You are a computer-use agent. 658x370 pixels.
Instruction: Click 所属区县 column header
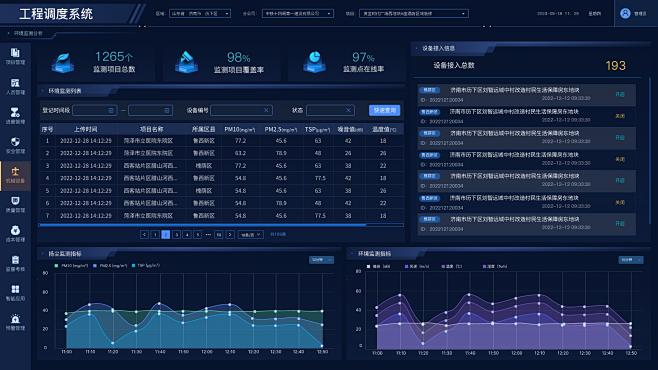pyautogui.click(x=204, y=129)
